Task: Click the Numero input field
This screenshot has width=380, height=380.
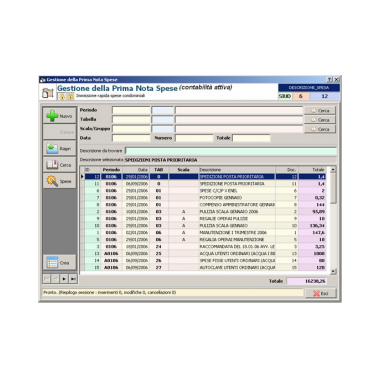Action: (194, 138)
